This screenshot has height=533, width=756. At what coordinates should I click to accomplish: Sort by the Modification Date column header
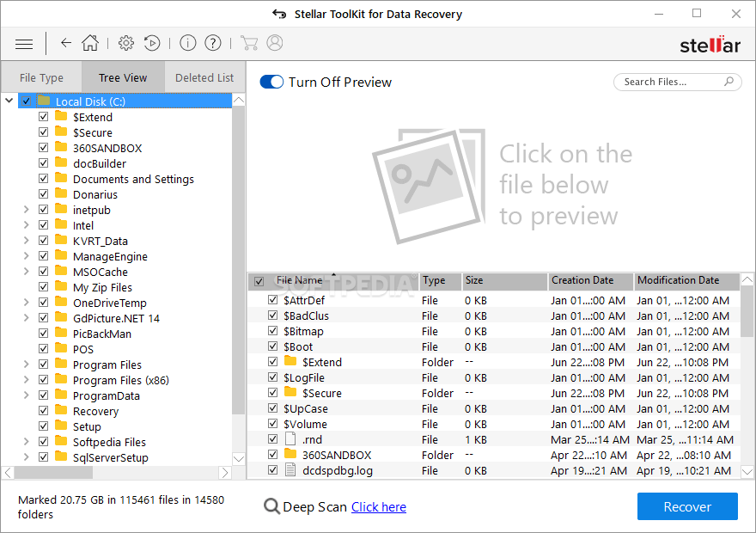(686, 281)
